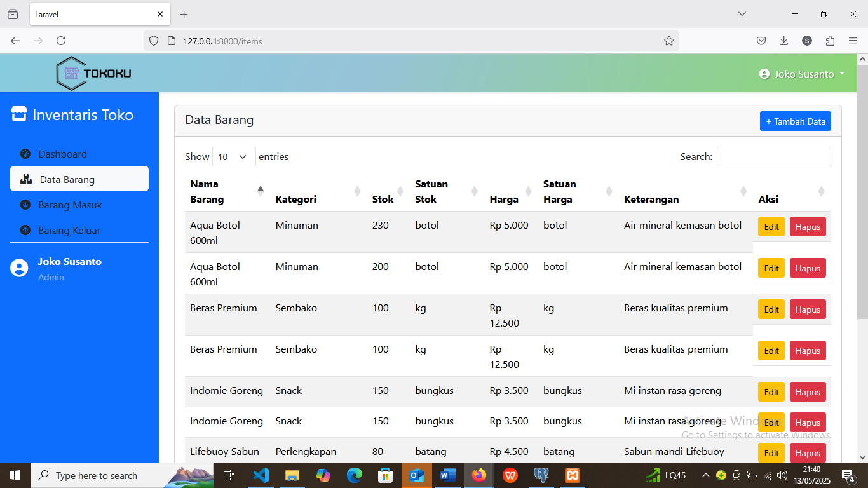Edit the Beras Premium row

click(x=771, y=309)
